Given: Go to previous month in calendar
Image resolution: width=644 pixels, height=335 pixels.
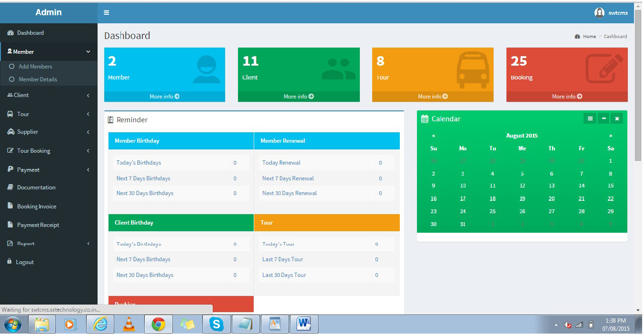Looking at the screenshot, I should pyautogui.click(x=433, y=136).
